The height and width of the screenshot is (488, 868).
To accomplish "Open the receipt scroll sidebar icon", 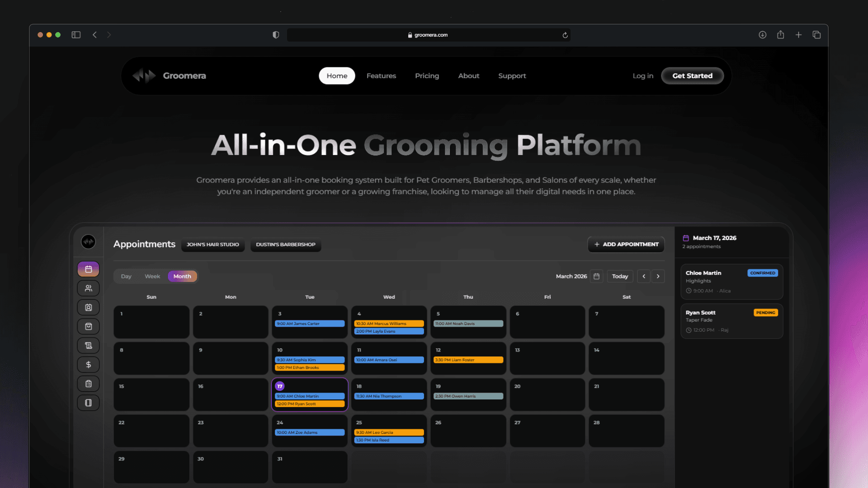I will click(x=89, y=346).
